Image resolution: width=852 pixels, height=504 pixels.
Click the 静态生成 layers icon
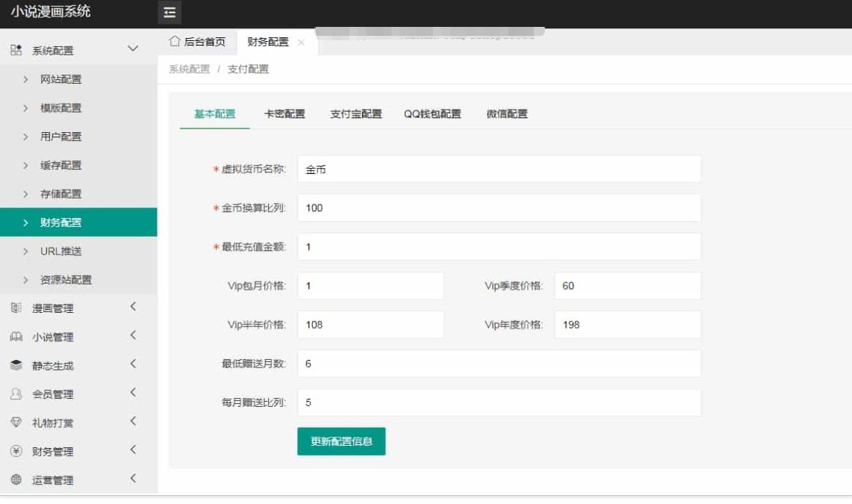(16, 366)
